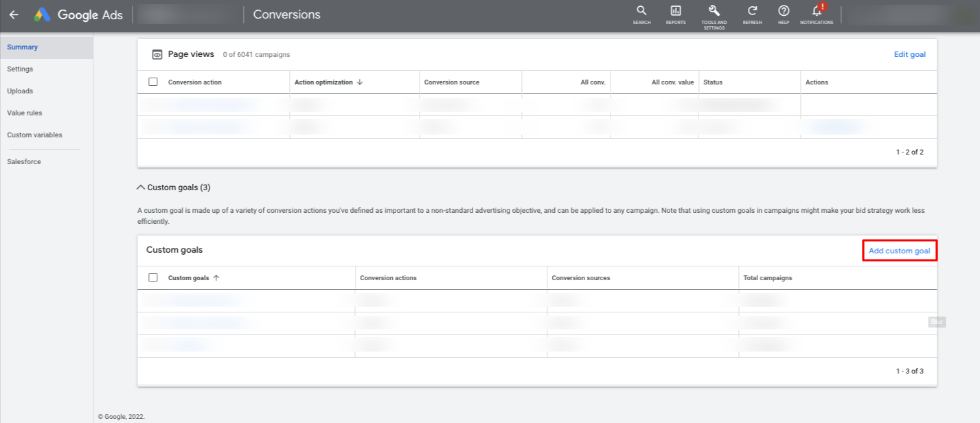Open Tools and Settings wrench icon
This screenshot has width=980, height=423.
pos(714,11)
